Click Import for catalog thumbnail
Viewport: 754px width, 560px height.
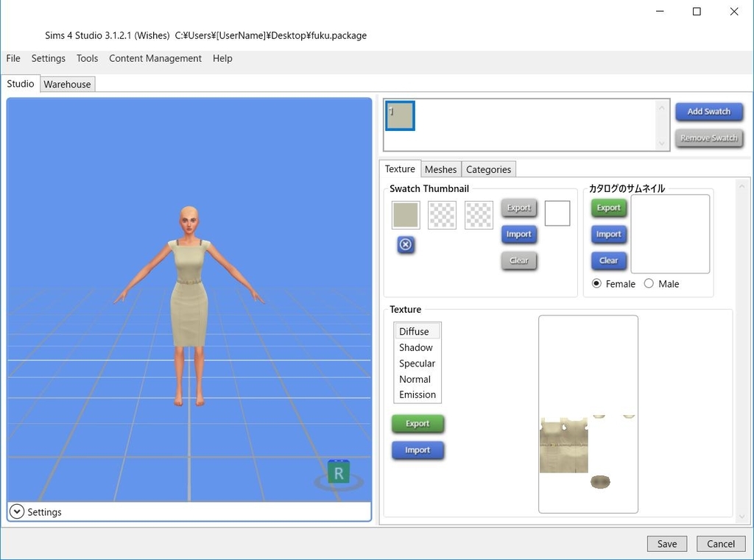(x=608, y=234)
